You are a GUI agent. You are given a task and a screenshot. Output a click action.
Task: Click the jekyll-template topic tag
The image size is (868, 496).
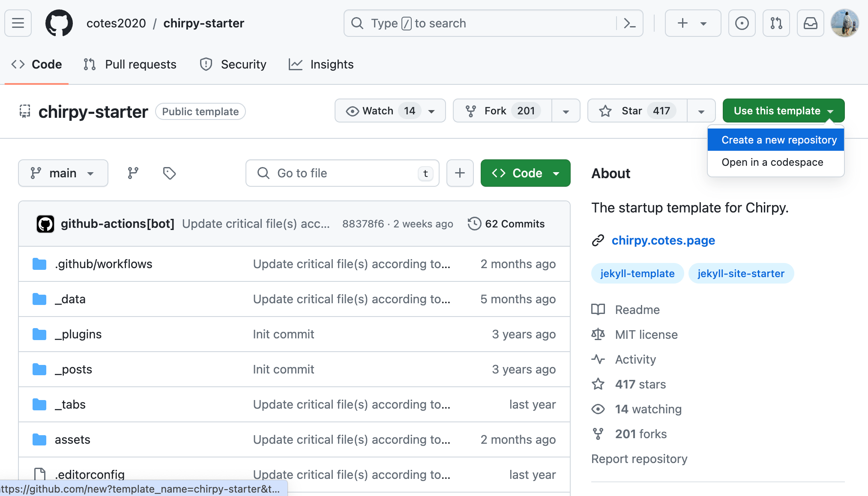(637, 273)
